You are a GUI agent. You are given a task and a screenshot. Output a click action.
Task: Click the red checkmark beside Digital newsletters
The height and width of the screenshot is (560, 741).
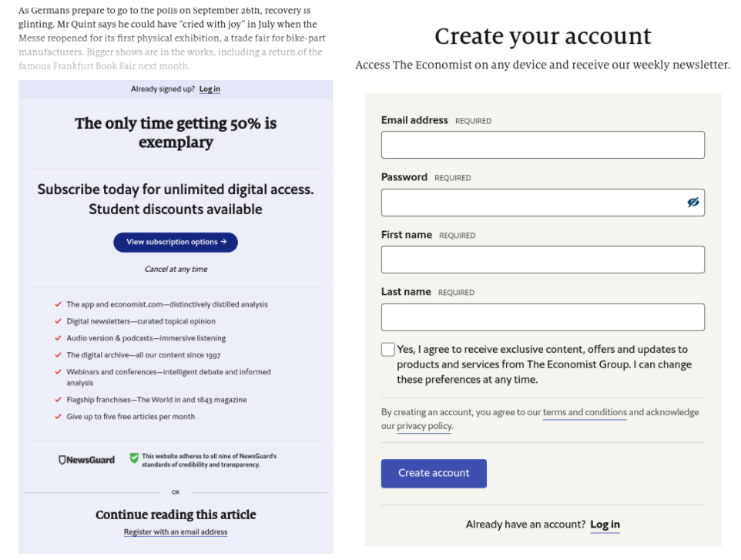point(58,321)
